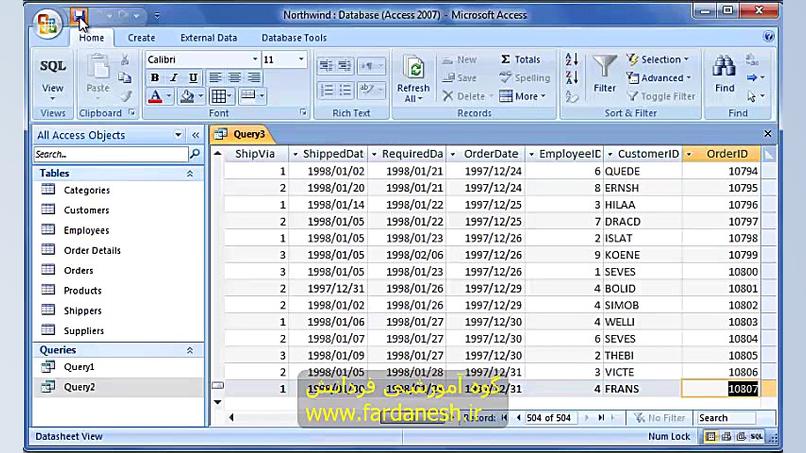Open the More records dropdown

(x=522, y=96)
